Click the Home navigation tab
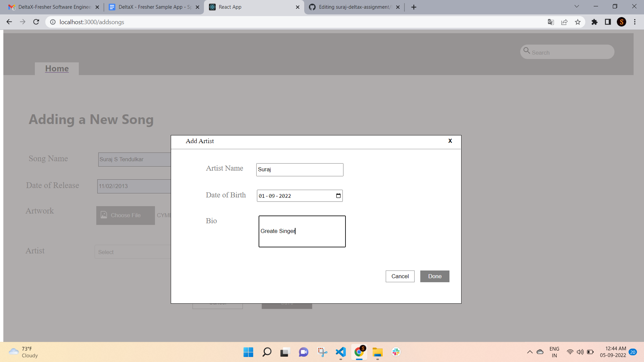644x362 pixels. coord(57,68)
